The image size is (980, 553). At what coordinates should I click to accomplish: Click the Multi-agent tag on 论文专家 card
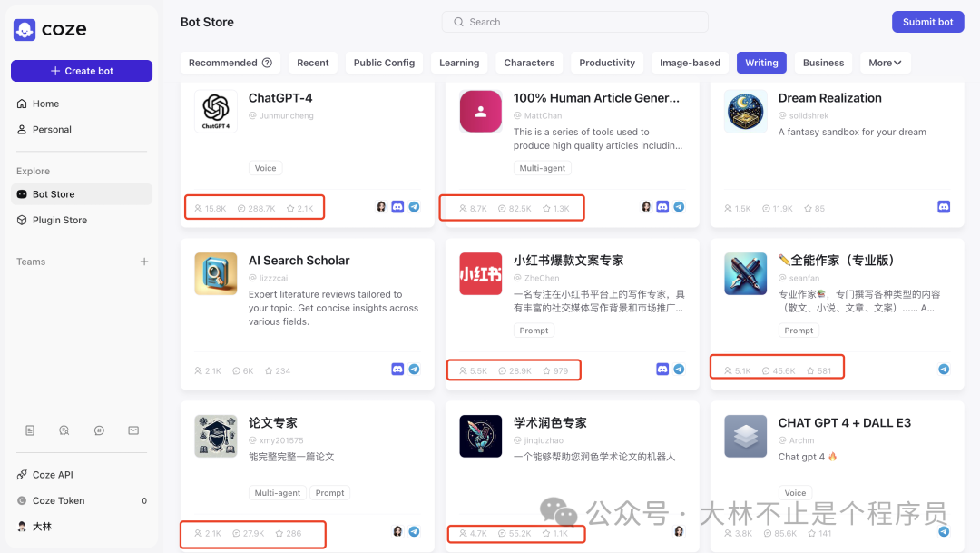click(x=278, y=493)
